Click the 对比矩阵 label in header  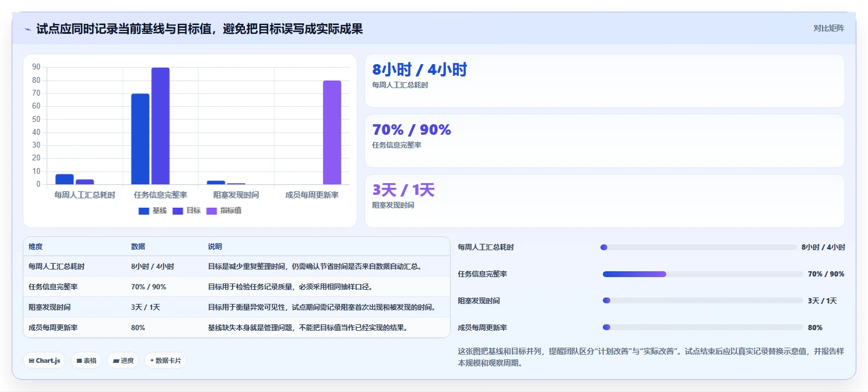(x=829, y=28)
